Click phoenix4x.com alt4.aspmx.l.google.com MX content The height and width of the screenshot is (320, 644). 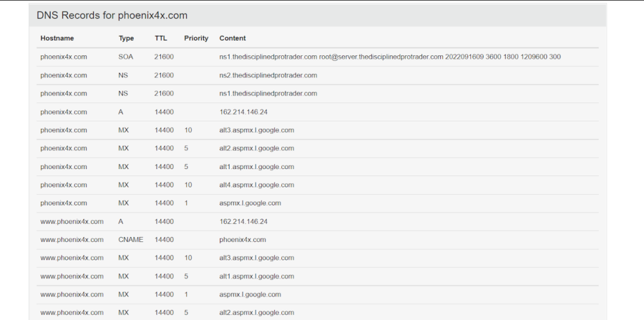tap(257, 185)
